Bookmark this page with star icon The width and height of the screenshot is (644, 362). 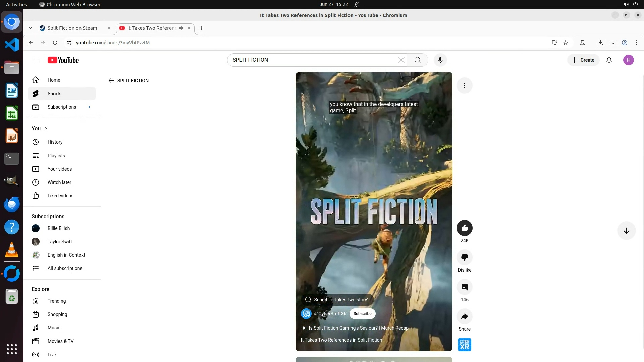[x=566, y=43]
